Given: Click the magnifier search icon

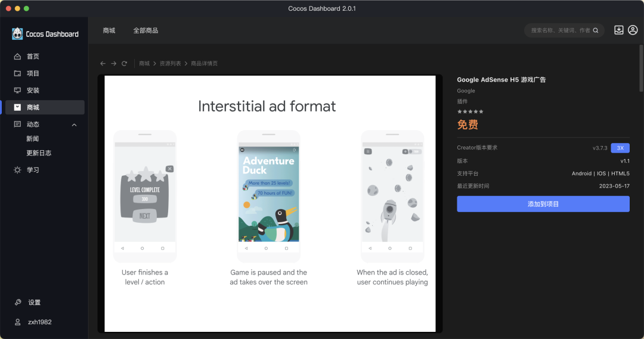Looking at the screenshot, I should coord(596,30).
